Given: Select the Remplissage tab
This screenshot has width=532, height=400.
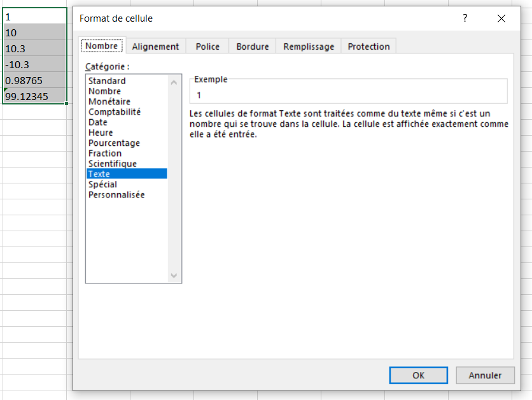Looking at the screenshot, I should tap(309, 46).
